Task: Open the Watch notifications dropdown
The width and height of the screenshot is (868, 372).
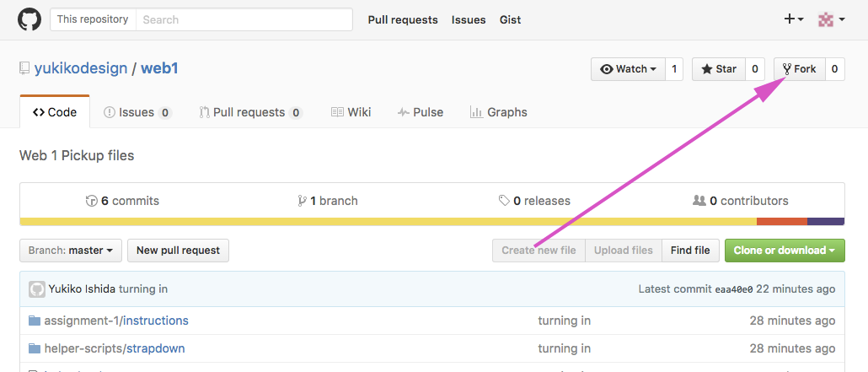Action: click(x=628, y=69)
